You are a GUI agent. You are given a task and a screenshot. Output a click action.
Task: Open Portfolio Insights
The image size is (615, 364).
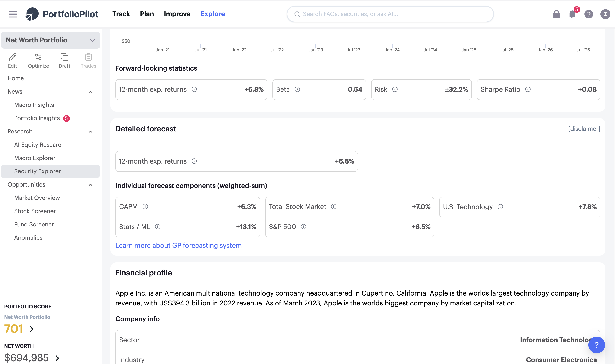tap(37, 118)
